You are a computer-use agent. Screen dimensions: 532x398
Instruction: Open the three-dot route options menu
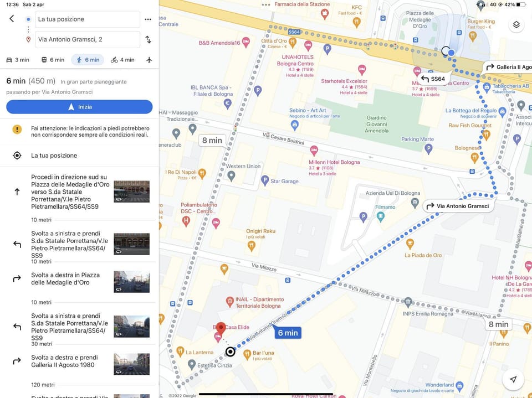[x=148, y=19]
